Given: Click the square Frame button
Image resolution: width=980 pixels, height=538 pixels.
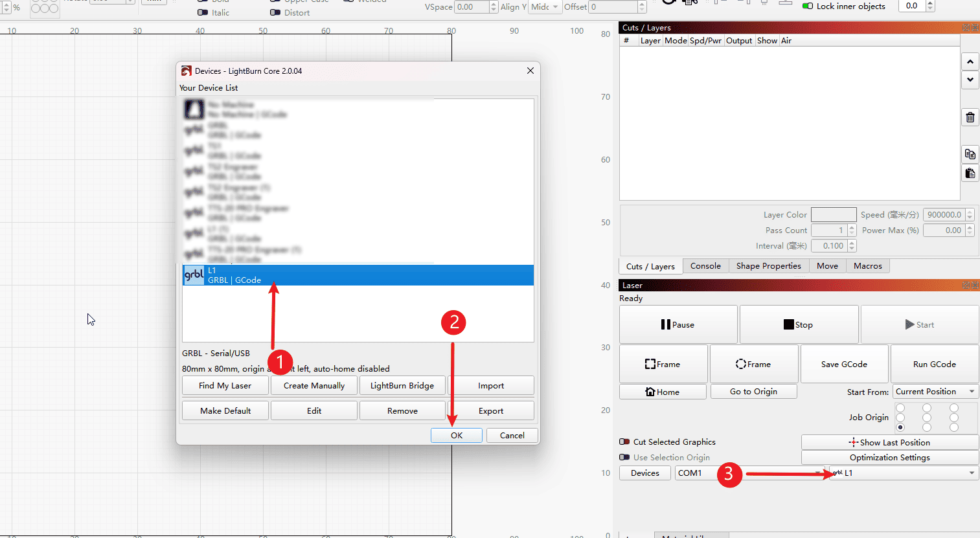Looking at the screenshot, I should click(663, 364).
